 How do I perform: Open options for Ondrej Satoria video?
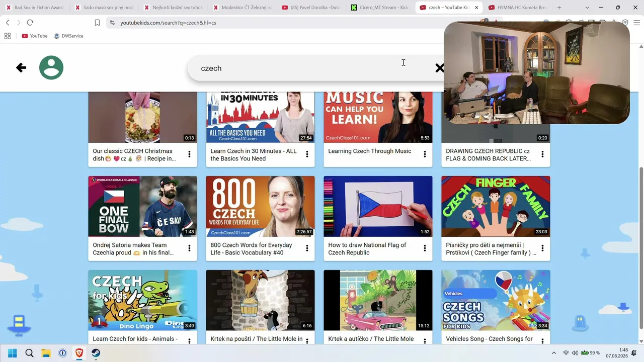point(189,248)
